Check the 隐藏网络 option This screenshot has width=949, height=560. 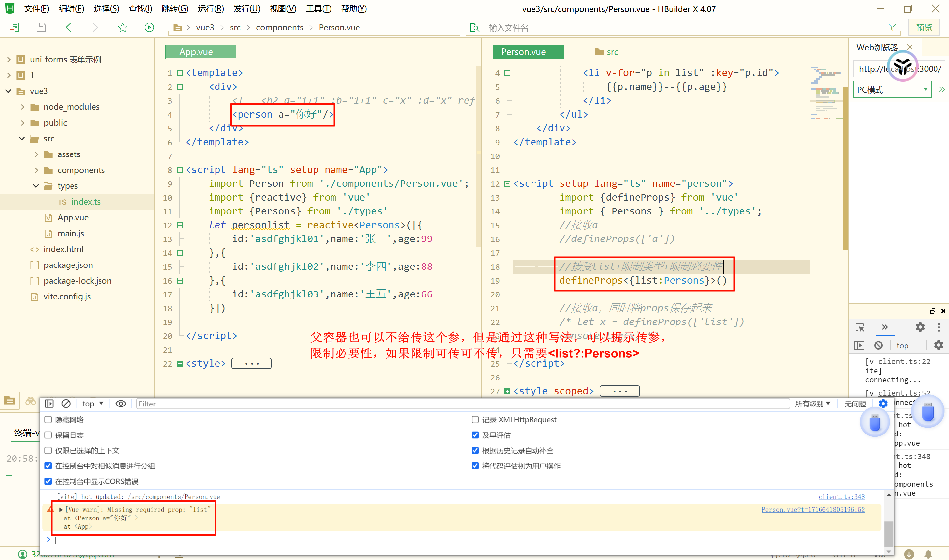[x=48, y=420]
